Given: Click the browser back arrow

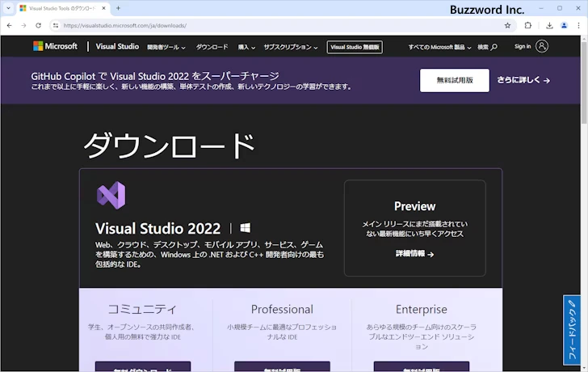Looking at the screenshot, I should (x=10, y=26).
